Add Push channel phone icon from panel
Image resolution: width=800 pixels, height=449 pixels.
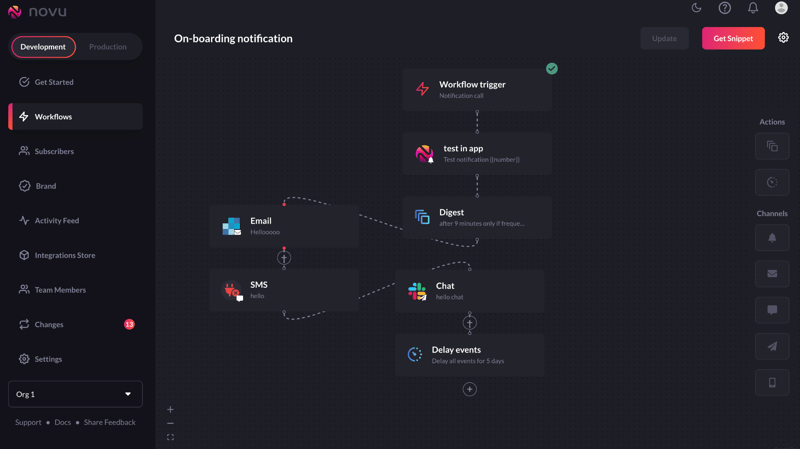click(772, 383)
